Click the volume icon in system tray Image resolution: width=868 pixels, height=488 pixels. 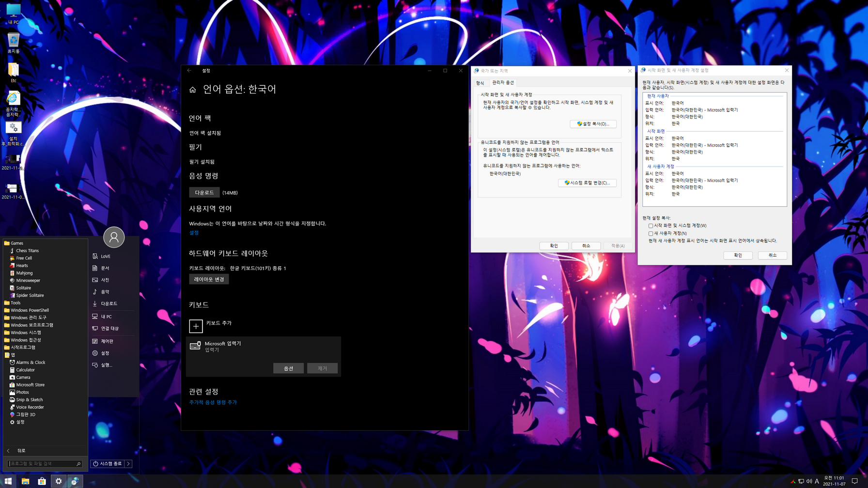click(x=809, y=481)
